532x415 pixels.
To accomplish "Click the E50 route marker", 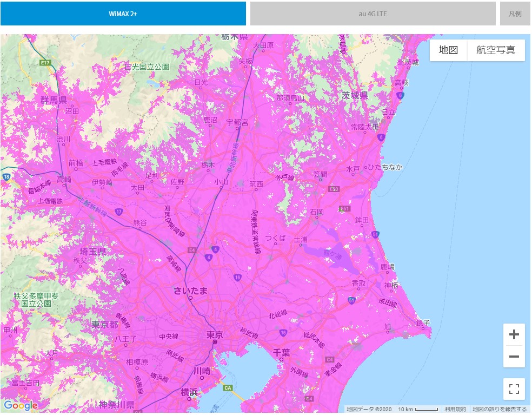I will click(334, 189).
